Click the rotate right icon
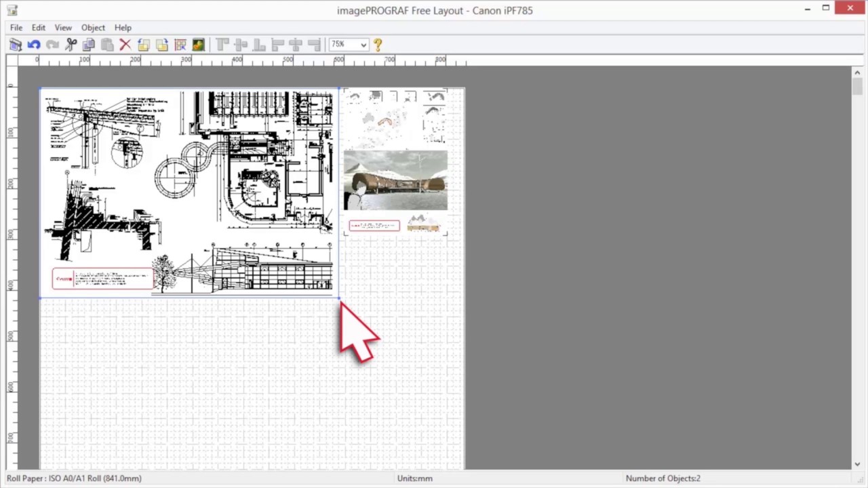868x488 pixels. click(162, 45)
